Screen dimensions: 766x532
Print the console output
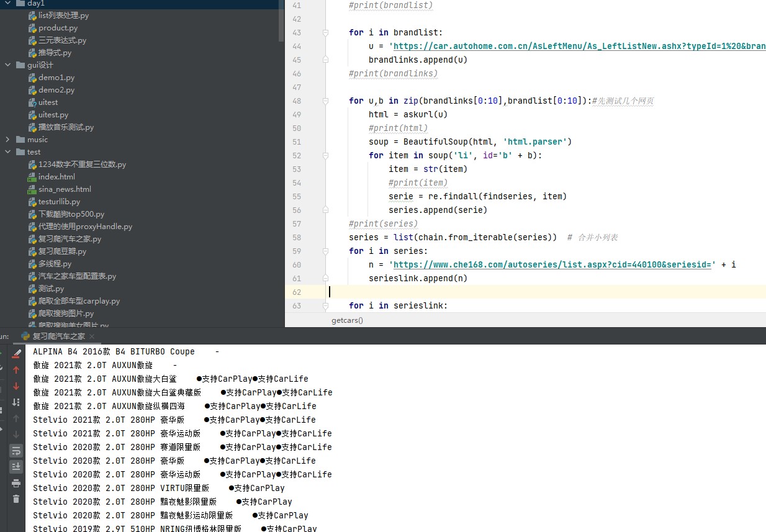17,482
